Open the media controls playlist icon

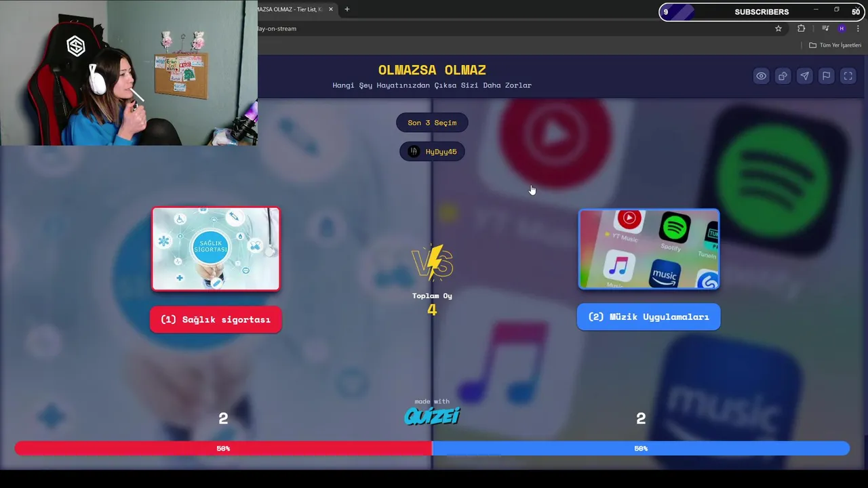click(825, 28)
